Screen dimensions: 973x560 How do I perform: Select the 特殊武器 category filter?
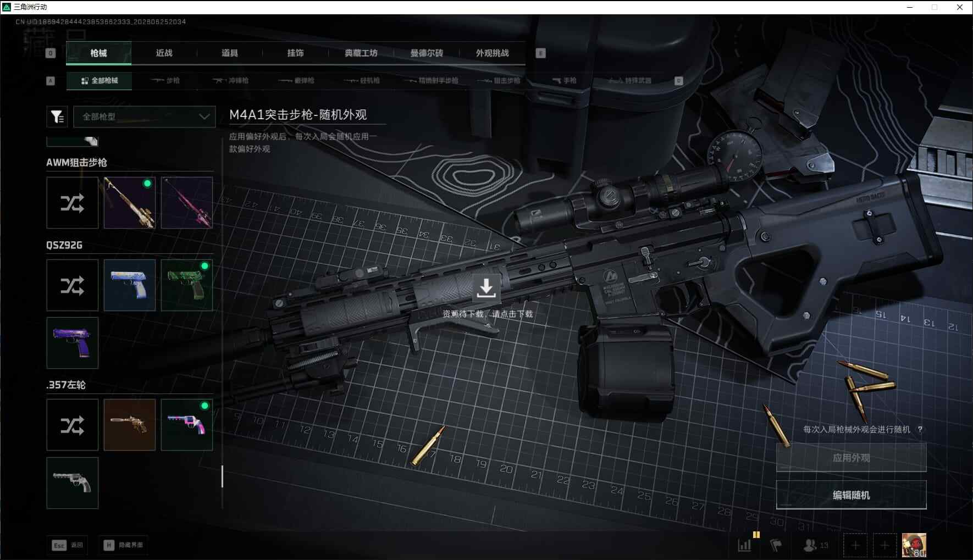(630, 81)
